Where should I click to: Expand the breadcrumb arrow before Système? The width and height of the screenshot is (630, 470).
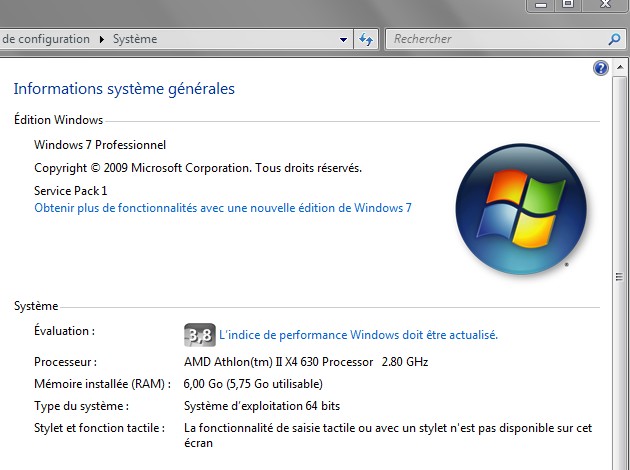tap(102, 39)
